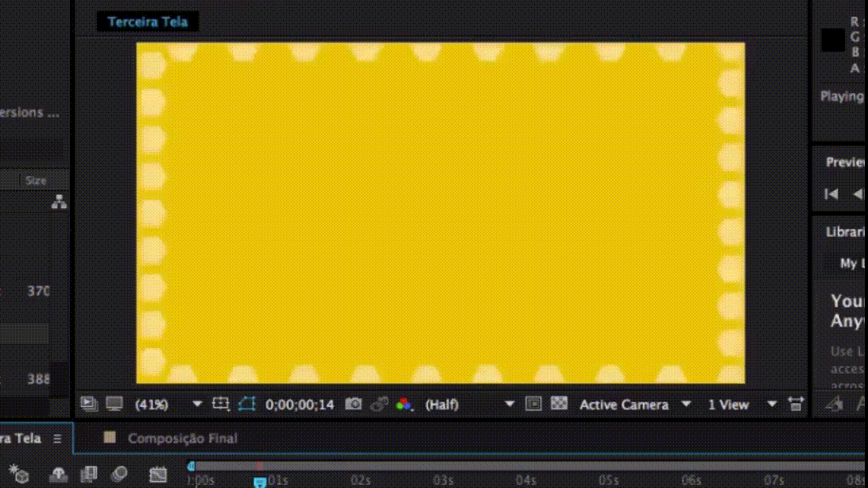Click the current time display 0;00;00;14
This screenshot has height=488, width=868.
300,405
